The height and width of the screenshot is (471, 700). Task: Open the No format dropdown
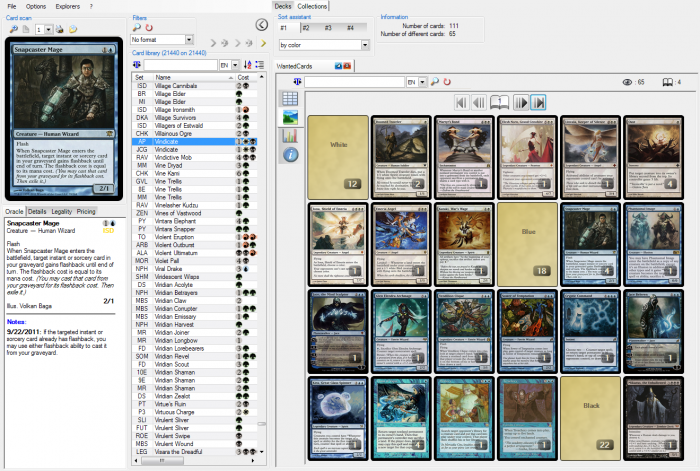[189, 40]
